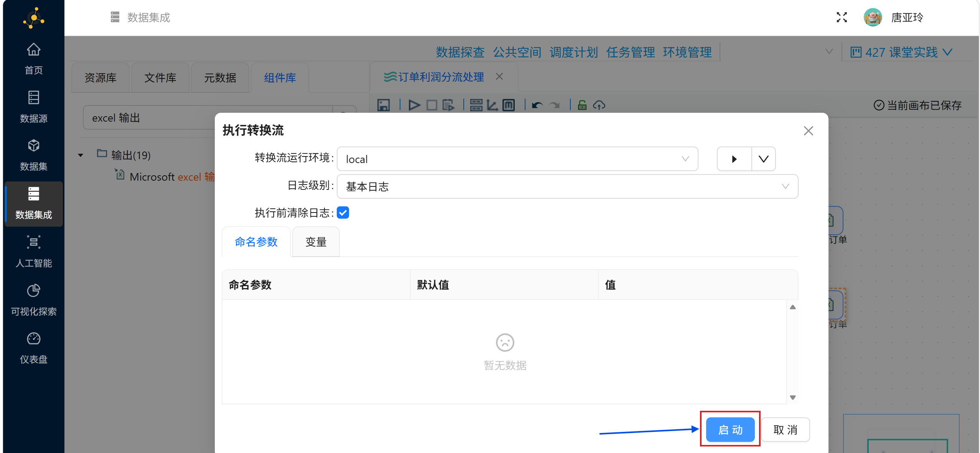Click the save canvas icon in toolbar
Image resolution: width=980 pixels, height=453 pixels.
click(x=383, y=105)
